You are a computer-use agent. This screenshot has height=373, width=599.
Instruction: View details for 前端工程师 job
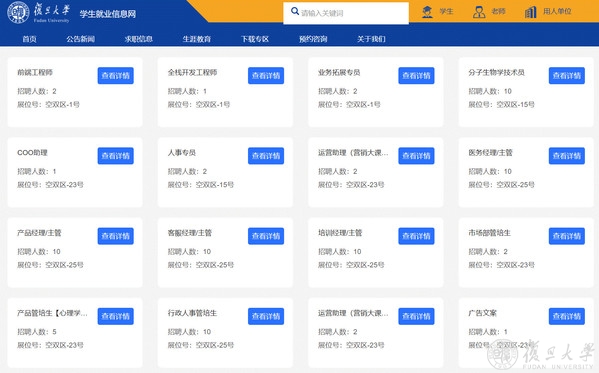pyautogui.click(x=116, y=76)
